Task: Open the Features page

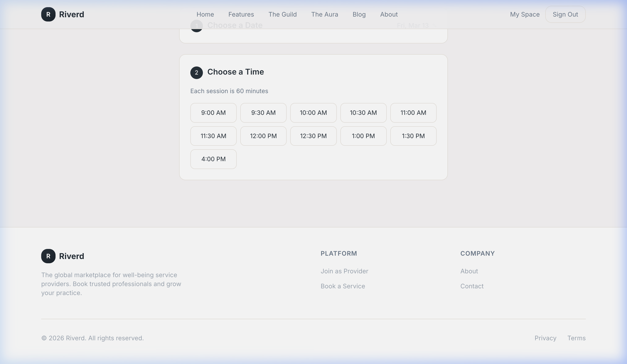Action: (241, 14)
